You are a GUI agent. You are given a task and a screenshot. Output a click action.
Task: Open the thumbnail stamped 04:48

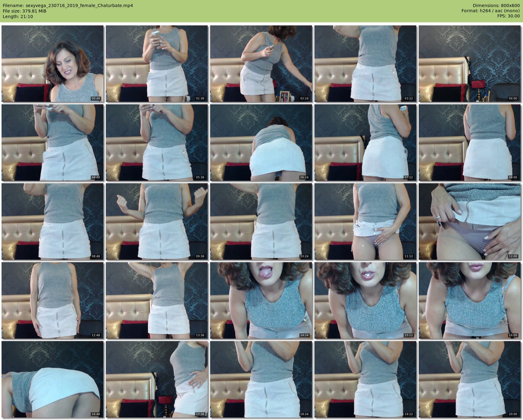point(53,143)
